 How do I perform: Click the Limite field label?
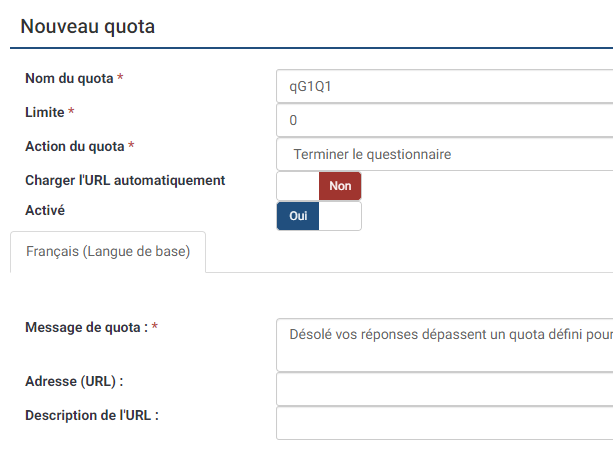click(x=45, y=112)
